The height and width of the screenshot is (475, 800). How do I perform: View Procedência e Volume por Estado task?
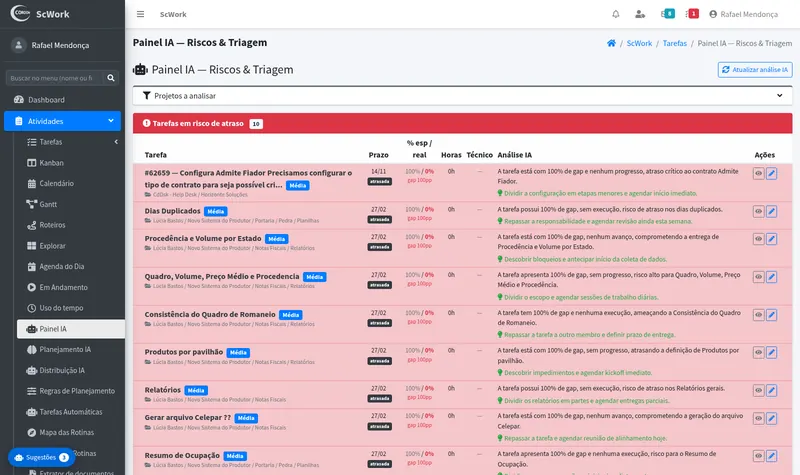click(x=759, y=239)
